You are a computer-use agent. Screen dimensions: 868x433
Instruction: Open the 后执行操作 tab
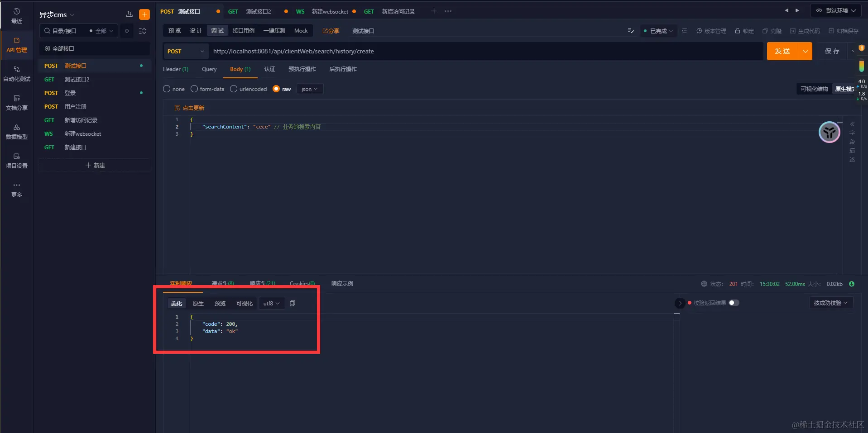[x=343, y=69]
